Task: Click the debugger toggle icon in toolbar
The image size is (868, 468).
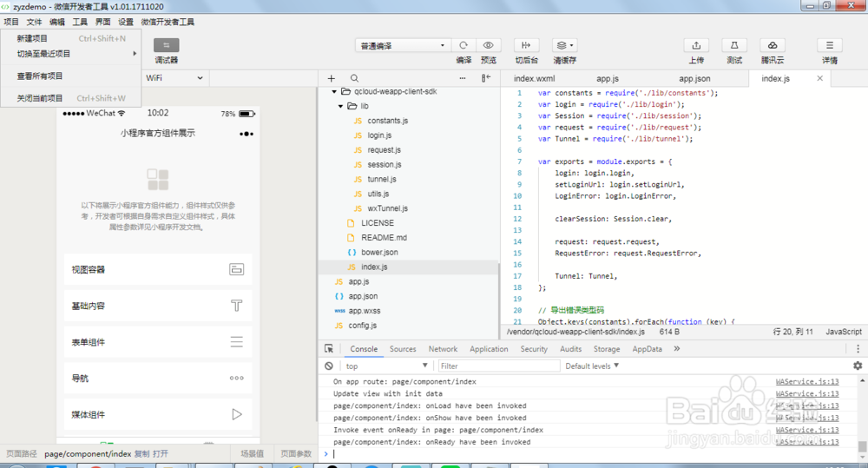Action: tap(166, 45)
